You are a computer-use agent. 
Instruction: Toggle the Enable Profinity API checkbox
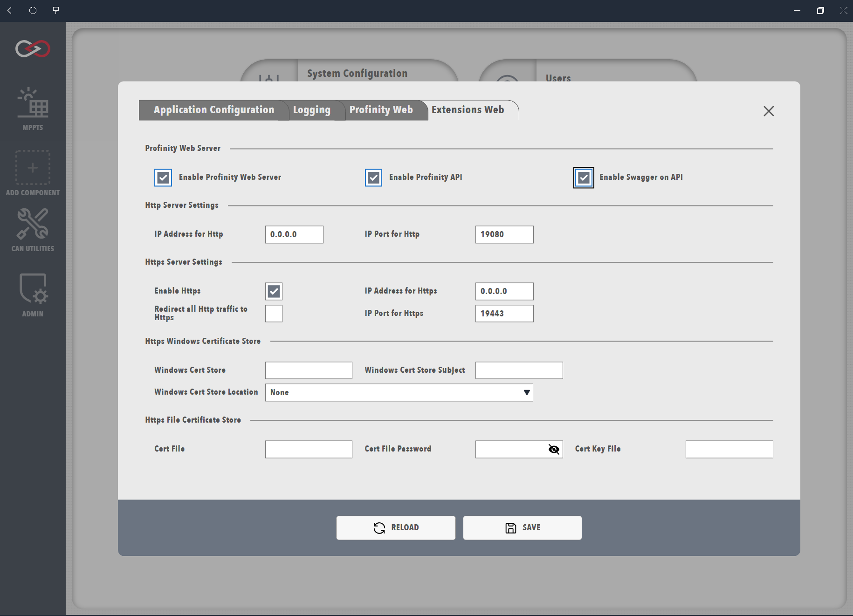(x=373, y=178)
